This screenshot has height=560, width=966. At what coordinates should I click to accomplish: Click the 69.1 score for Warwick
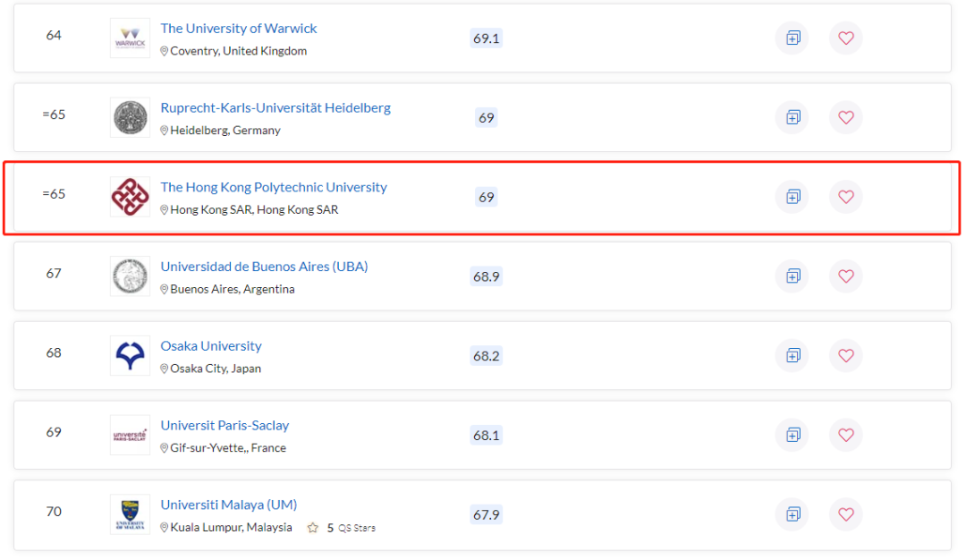point(486,38)
